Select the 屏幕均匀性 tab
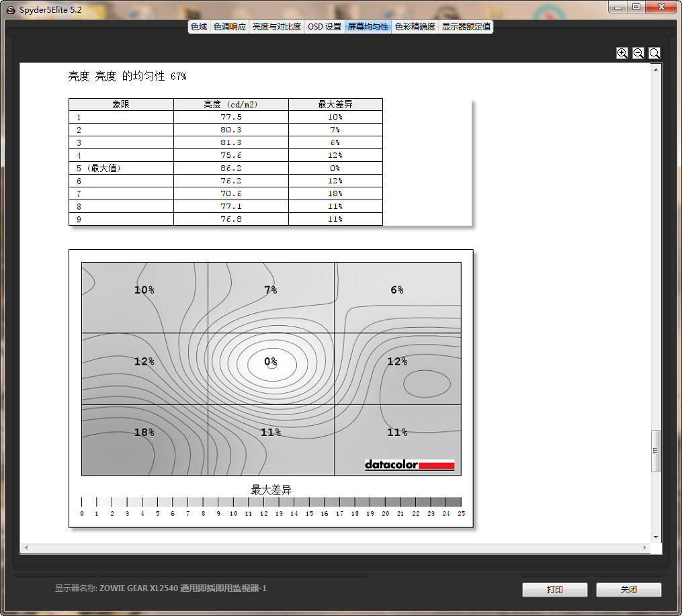Image resolution: width=682 pixels, height=616 pixels. (368, 27)
